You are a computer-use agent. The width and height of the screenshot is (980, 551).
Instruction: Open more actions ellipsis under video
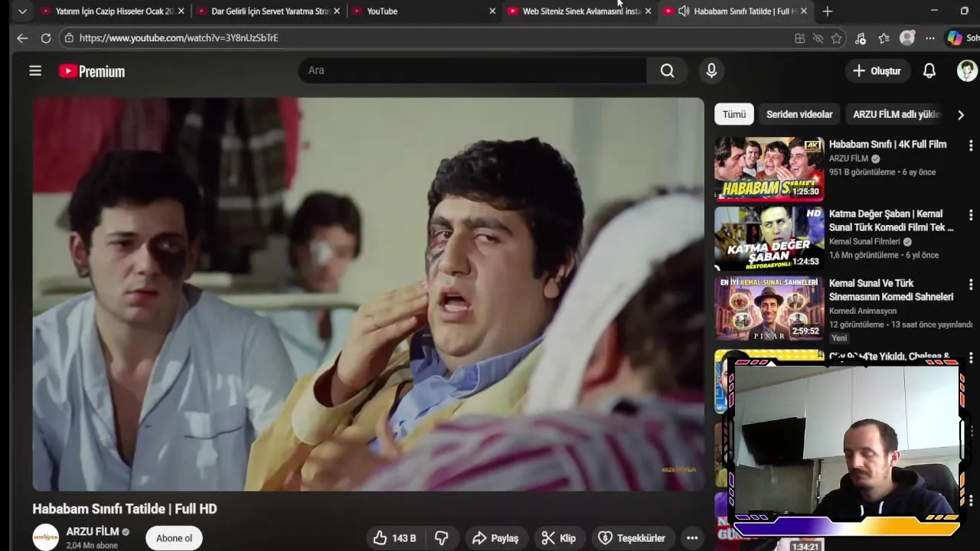pyautogui.click(x=692, y=538)
